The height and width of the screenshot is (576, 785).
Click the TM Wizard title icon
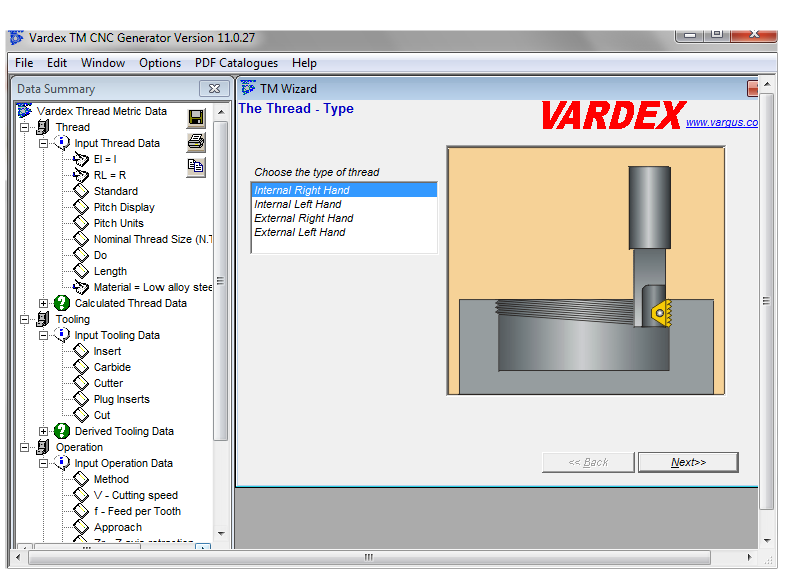[x=248, y=88]
